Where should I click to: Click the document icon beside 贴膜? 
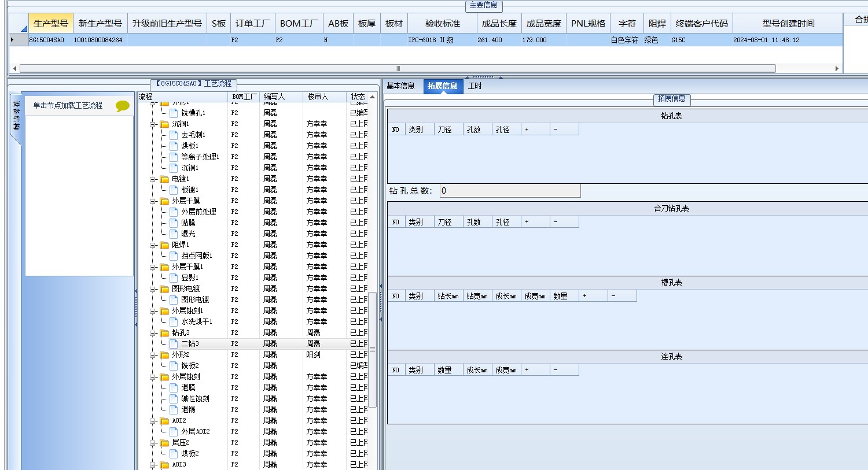tap(174, 223)
